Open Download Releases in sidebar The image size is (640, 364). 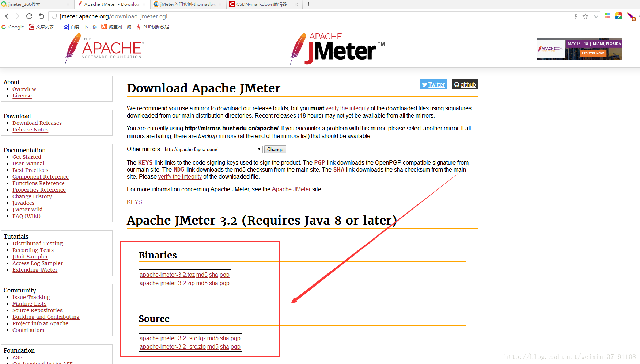coord(37,123)
